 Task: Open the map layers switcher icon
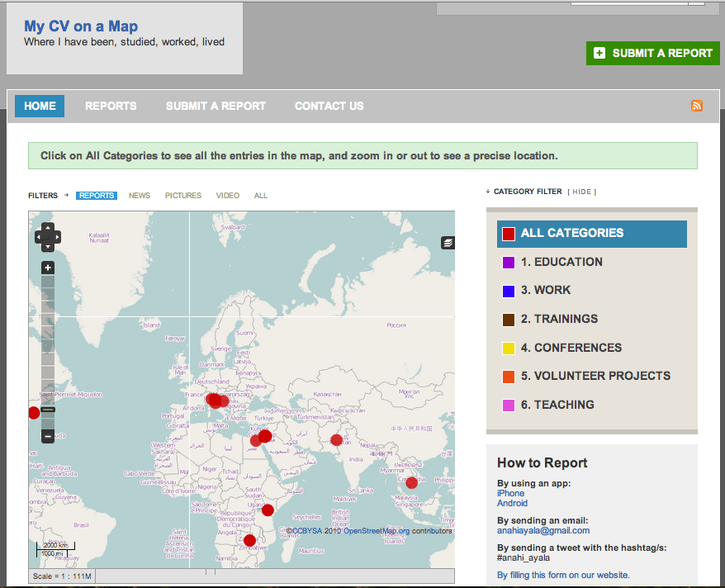[447, 243]
